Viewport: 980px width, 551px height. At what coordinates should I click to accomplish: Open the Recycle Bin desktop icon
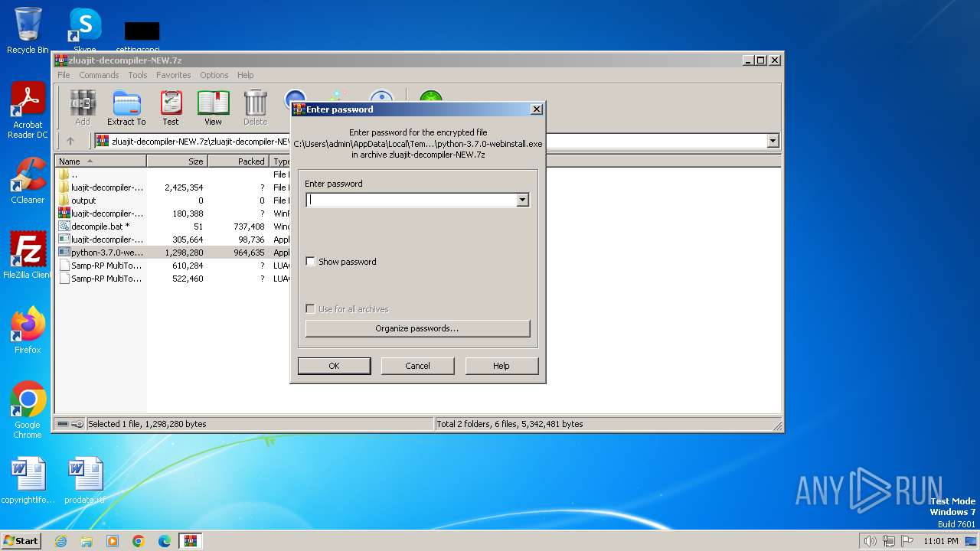click(28, 31)
